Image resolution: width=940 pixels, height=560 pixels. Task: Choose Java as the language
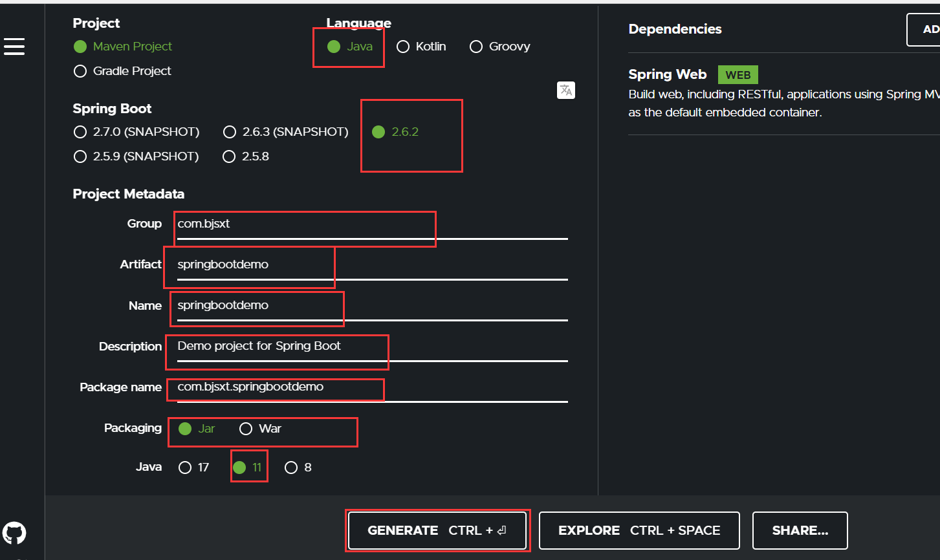[349, 47]
